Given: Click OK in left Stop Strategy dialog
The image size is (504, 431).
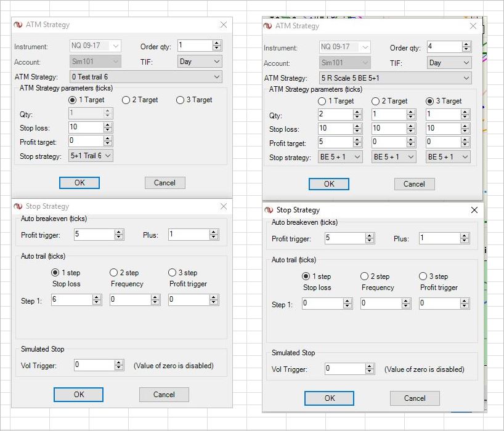Looking at the screenshot, I should click(x=78, y=395).
